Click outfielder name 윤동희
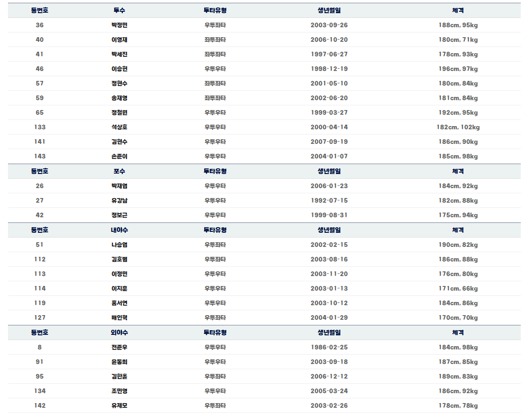Screen dimensions: 525x420 (119, 362)
